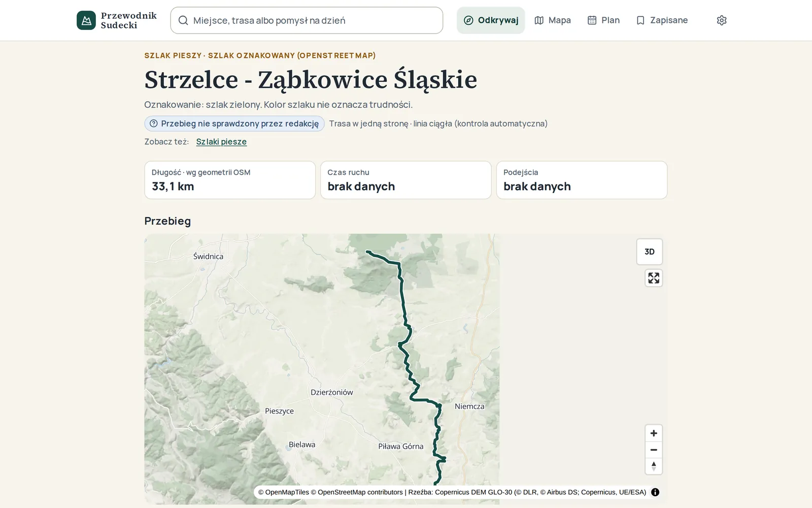Click 'Trasa w jedną stronę' note text
The image size is (812, 508).
coord(368,123)
